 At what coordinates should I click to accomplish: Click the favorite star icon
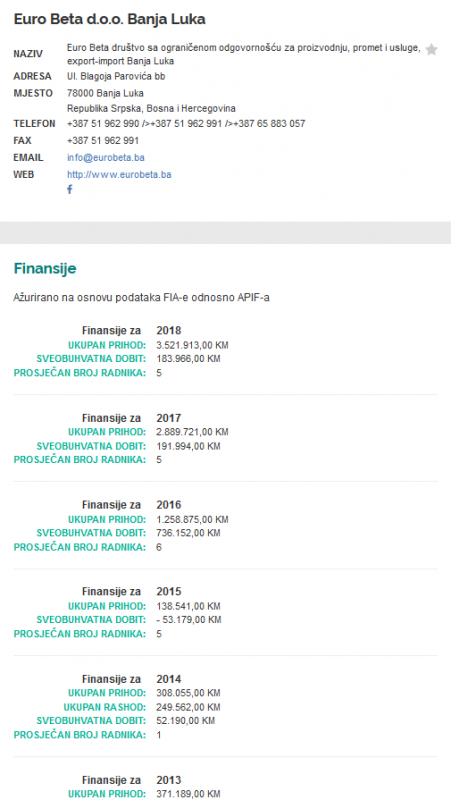pyautogui.click(x=431, y=49)
